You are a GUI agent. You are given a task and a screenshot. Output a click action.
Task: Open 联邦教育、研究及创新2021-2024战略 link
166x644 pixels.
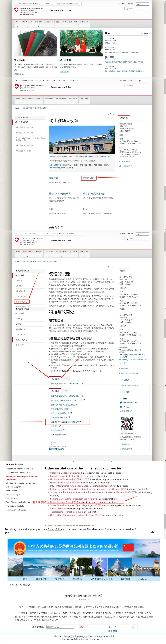[66, 401]
